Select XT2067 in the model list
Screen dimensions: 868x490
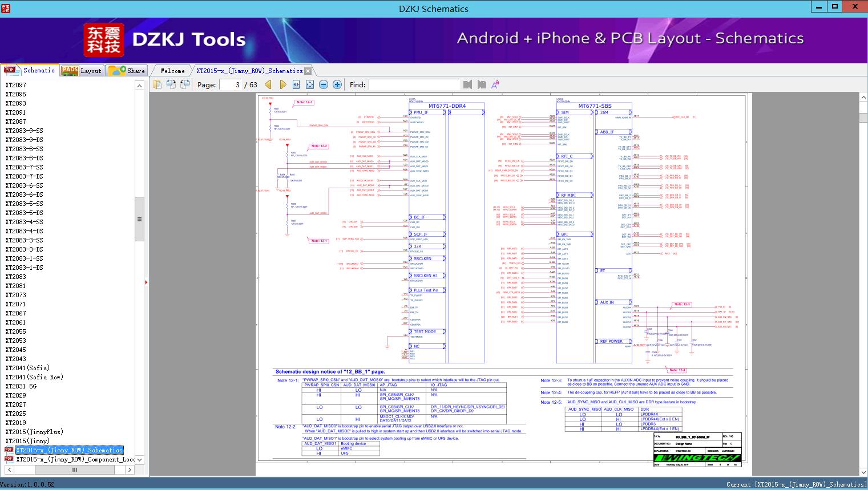pos(16,313)
